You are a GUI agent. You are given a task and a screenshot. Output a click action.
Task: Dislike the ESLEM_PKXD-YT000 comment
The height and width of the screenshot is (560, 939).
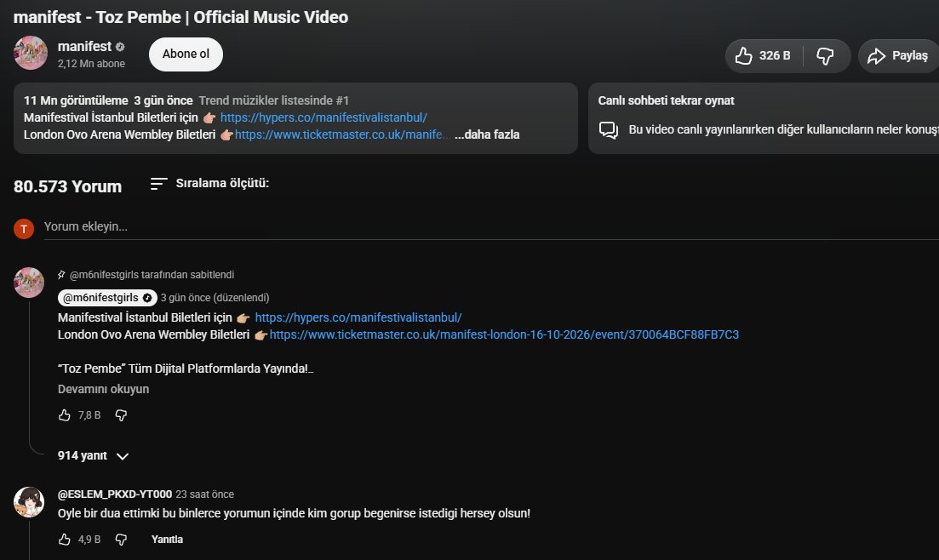pyautogui.click(x=121, y=540)
